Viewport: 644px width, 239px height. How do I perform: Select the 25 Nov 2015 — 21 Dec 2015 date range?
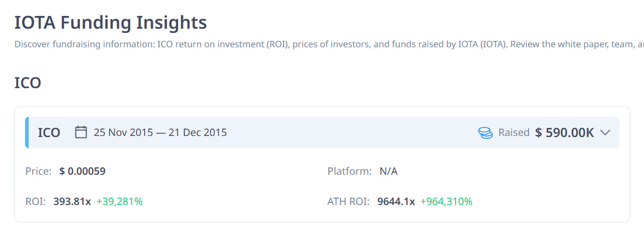tap(160, 132)
